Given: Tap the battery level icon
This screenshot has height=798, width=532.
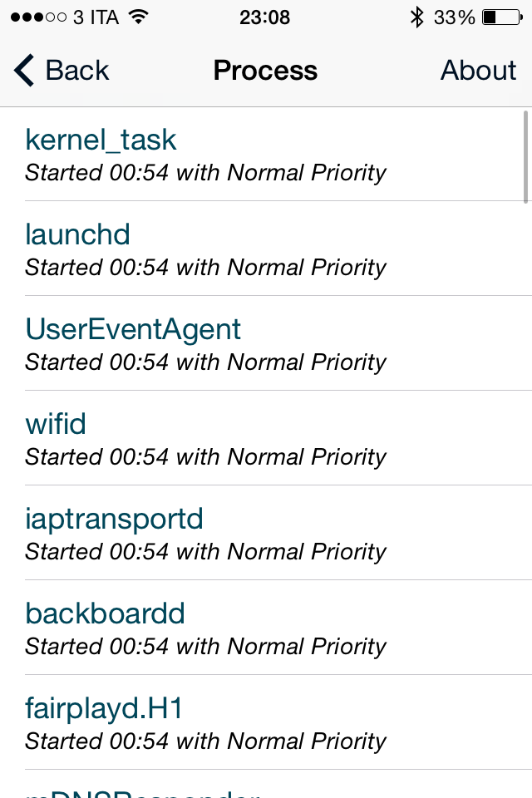Looking at the screenshot, I should coord(500,17).
